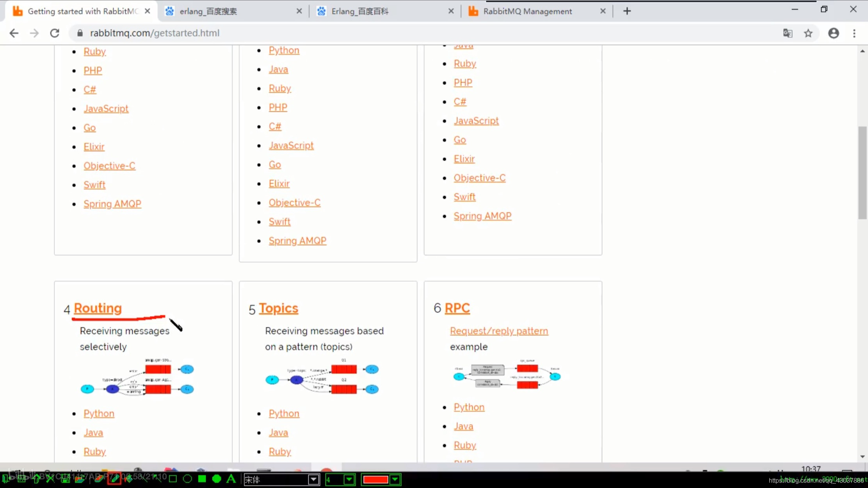Open Objective-C link in middle column

[295, 203]
